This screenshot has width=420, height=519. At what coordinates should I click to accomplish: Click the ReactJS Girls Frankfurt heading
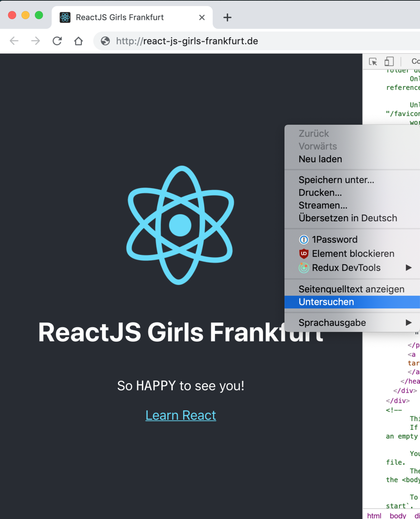[181, 332]
